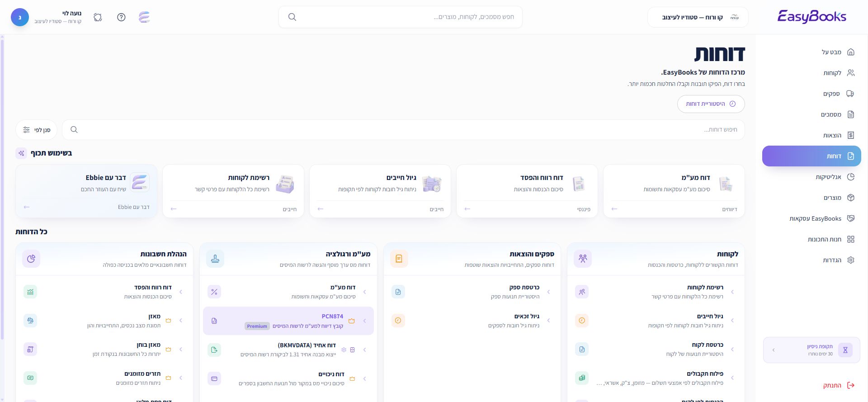Click the היסטוריית דוחות button
This screenshot has height=402, width=868.
click(711, 104)
